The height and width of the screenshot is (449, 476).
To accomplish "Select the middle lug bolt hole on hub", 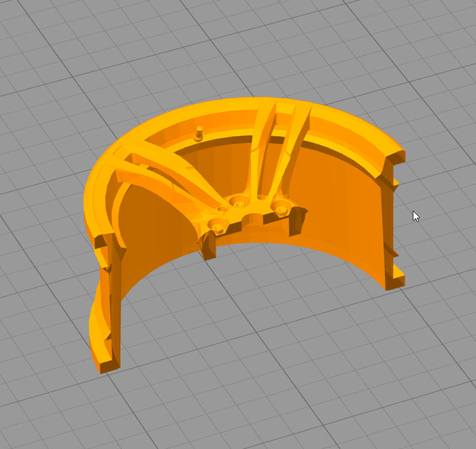I will [239, 201].
